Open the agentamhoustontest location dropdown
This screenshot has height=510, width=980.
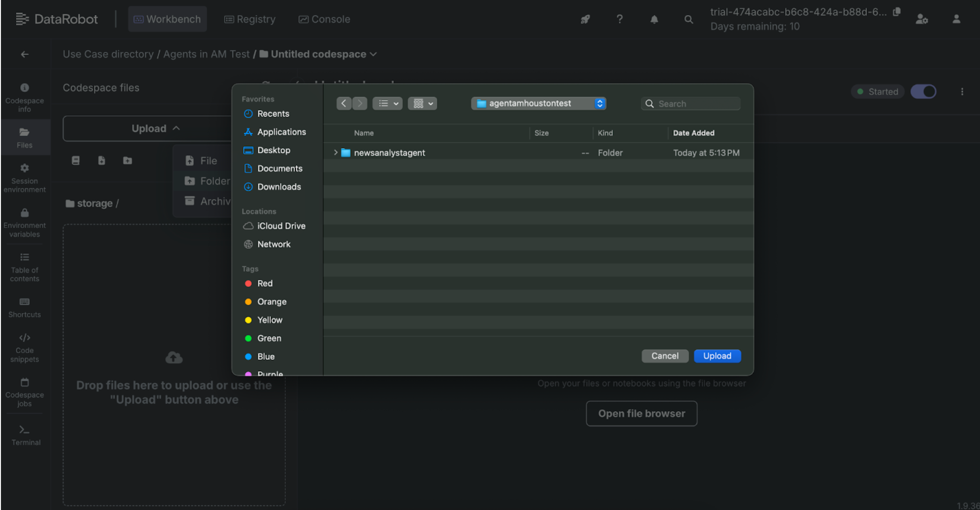(538, 104)
